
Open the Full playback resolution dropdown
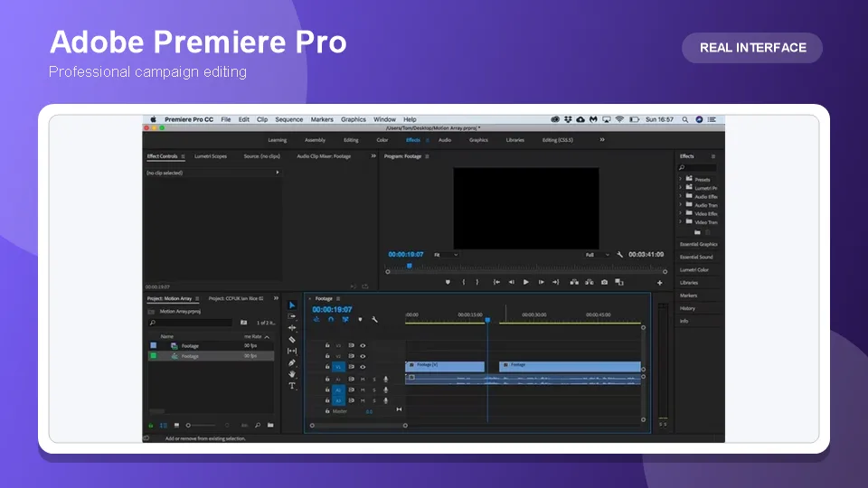pyautogui.click(x=598, y=255)
